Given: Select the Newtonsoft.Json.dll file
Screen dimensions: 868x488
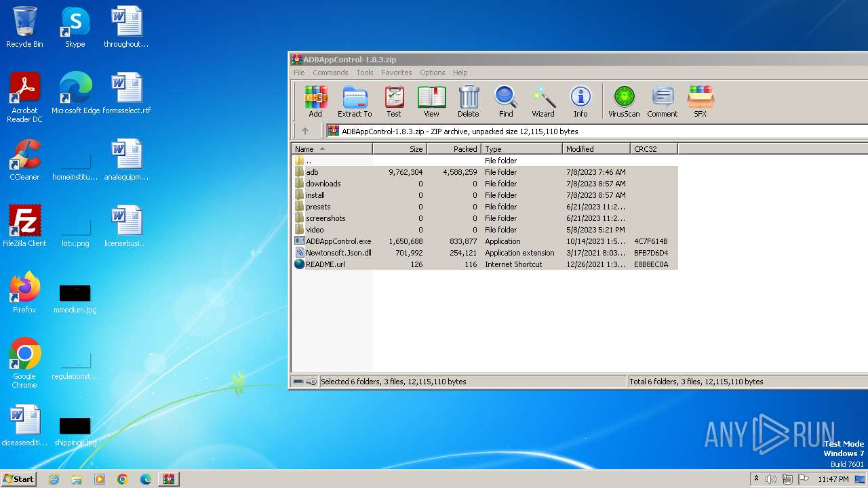Looking at the screenshot, I should pos(485,253).
